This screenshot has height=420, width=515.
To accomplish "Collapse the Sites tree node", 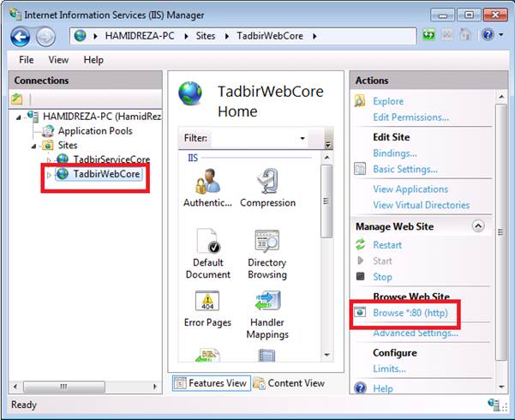I will click(33, 146).
